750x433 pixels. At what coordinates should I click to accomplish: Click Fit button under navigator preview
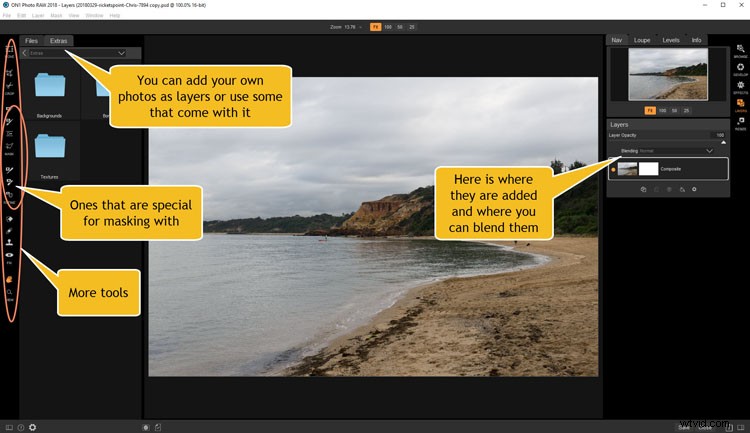[x=650, y=111]
